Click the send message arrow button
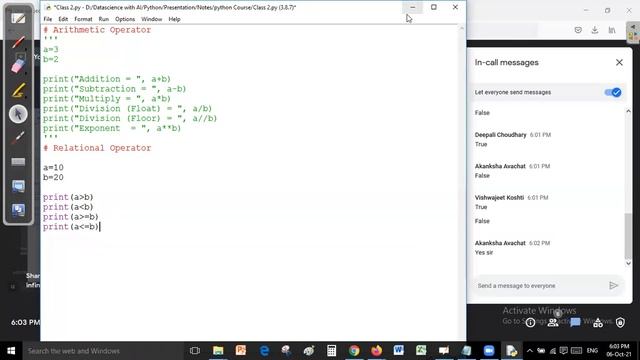 pos(613,286)
